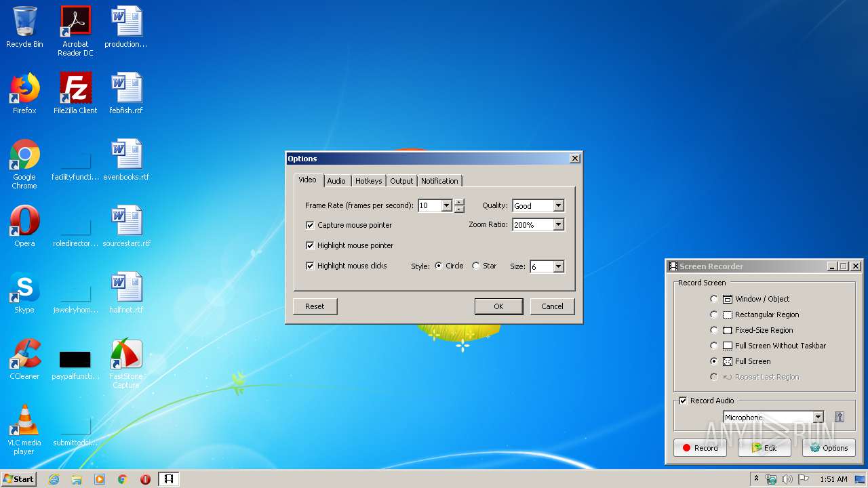Viewport: 868px width, 488px height.
Task: Expand the Quality dropdown
Action: (x=558, y=206)
